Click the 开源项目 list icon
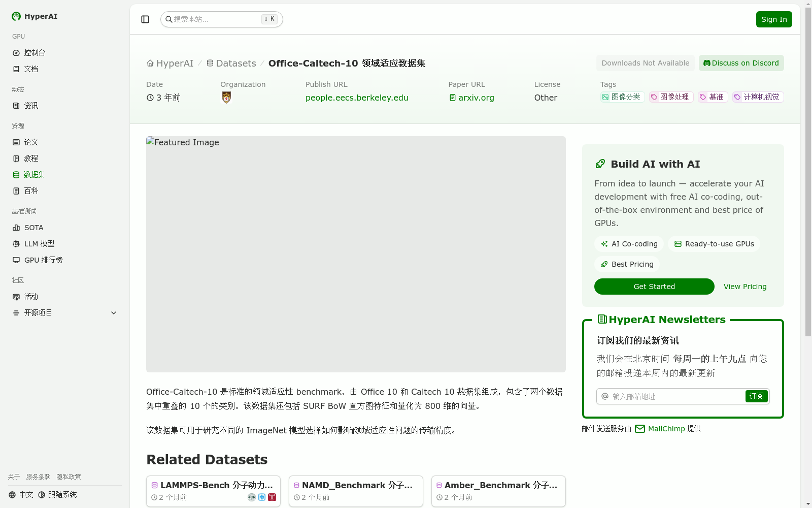Image resolution: width=812 pixels, height=508 pixels. [x=16, y=313]
